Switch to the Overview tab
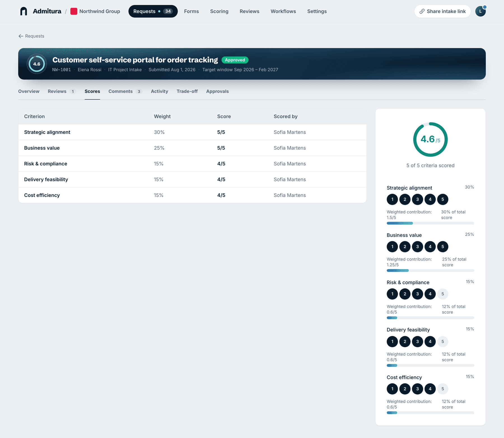This screenshot has height=438, width=504. tap(29, 91)
